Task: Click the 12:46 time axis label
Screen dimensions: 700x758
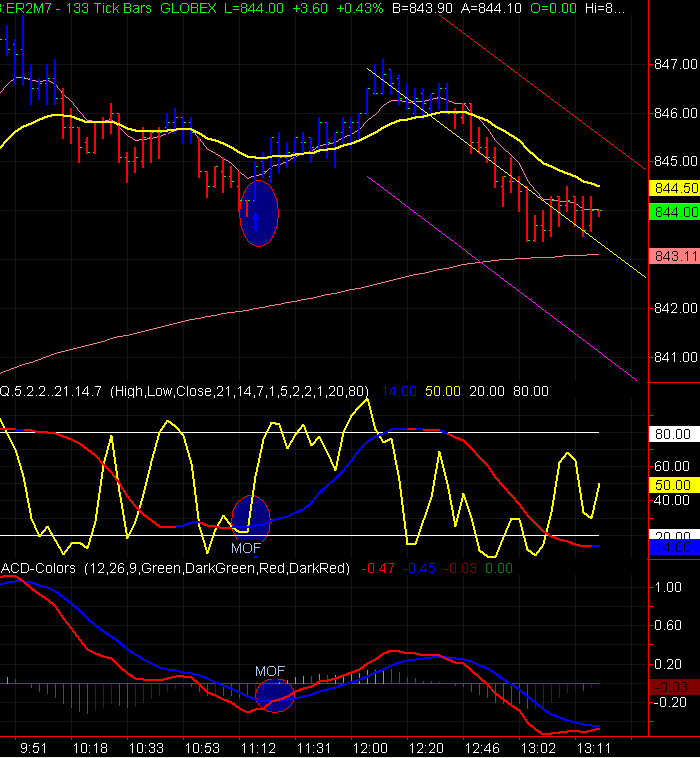Action: pyautogui.click(x=482, y=749)
